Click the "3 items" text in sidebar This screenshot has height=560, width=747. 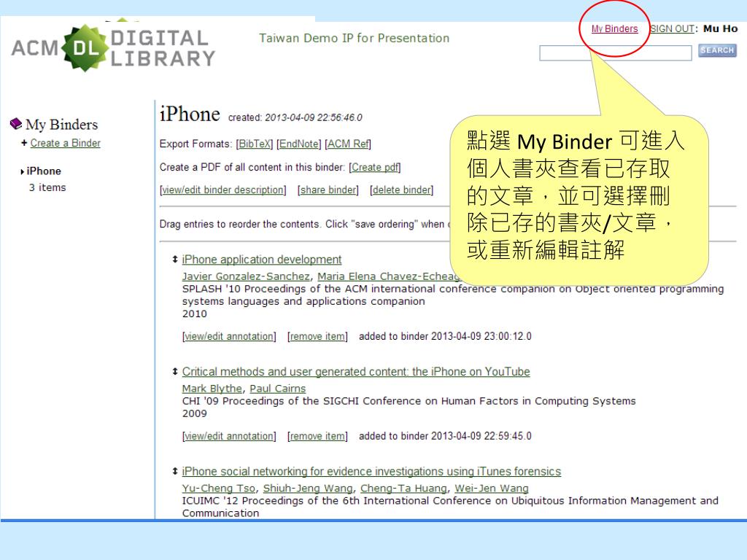tap(47, 187)
